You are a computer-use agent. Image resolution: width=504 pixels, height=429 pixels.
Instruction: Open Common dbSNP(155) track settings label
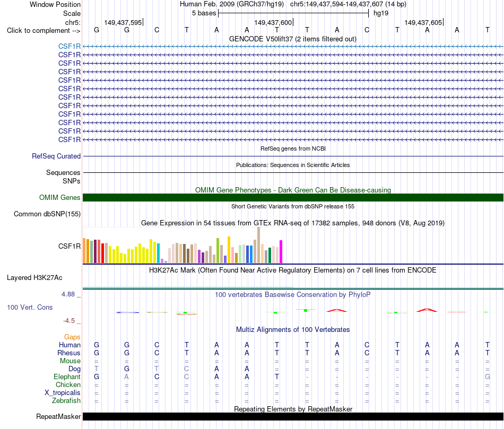pos(47,214)
